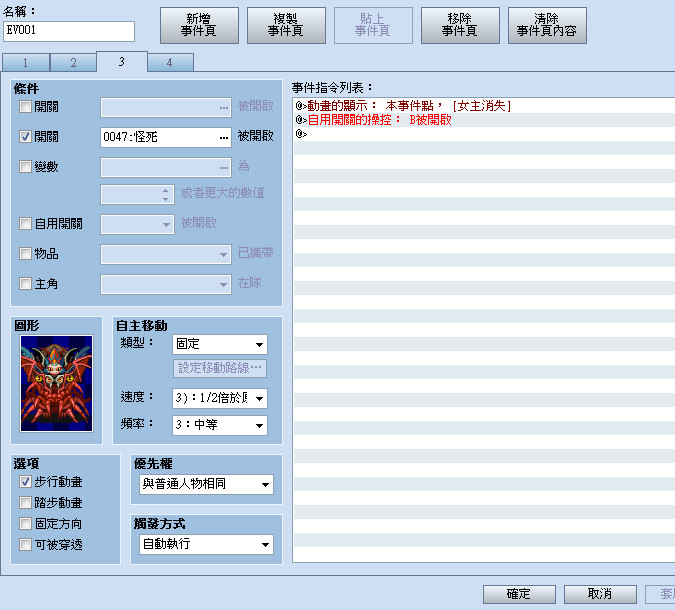
Task: Enable the 變數 condition checkbox
Action: pos(25,167)
